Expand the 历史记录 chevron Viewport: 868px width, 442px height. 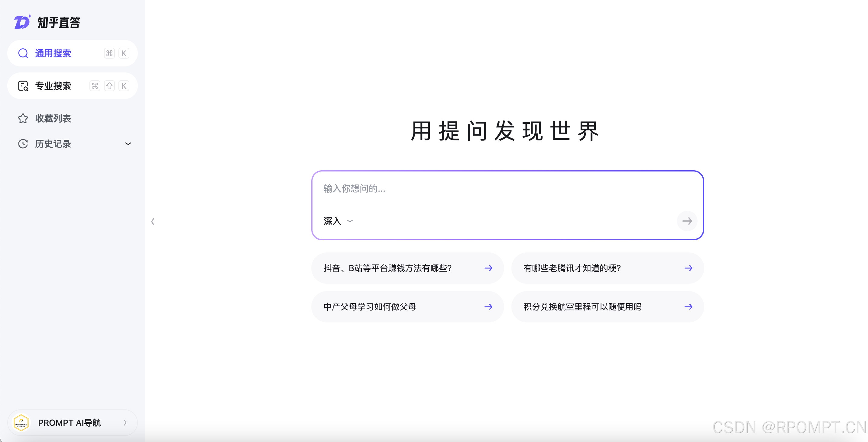click(x=128, y=144)
